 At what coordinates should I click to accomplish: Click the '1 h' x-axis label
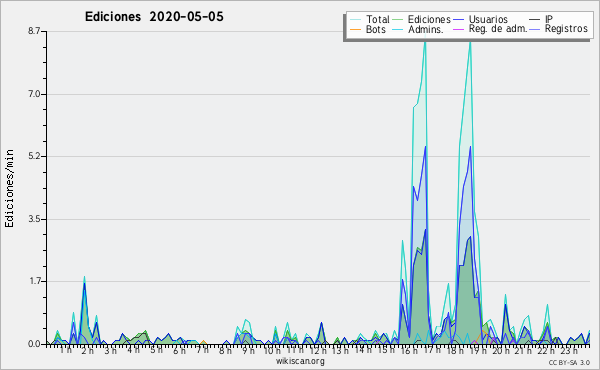coord(65,350)
